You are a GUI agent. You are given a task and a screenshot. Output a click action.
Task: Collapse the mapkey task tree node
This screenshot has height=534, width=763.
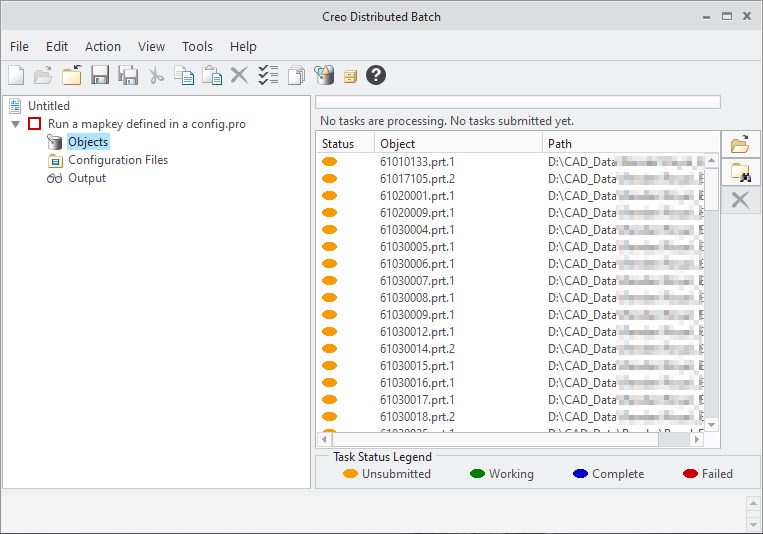(x=16, y=124)
